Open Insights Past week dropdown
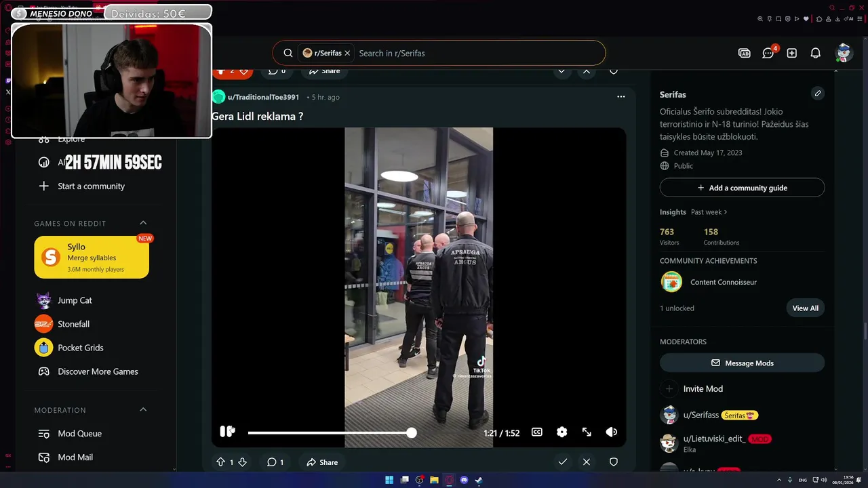Viewport: 868px width, 488px height. tap(709, 212)
